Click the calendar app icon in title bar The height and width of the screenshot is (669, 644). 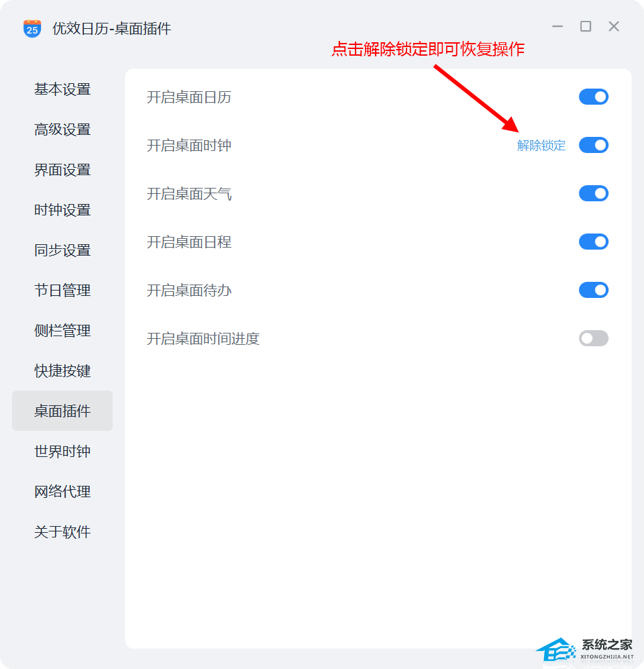click(x=32, y=29)
